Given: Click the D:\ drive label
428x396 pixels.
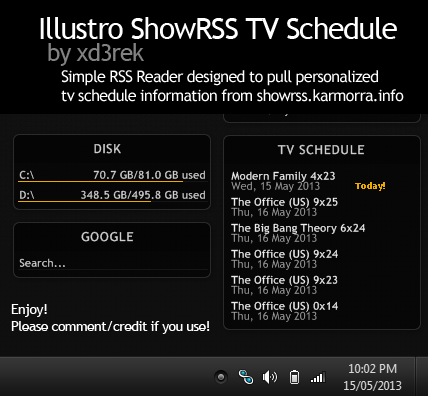Looking at the screenshot, I should (27, 195).
